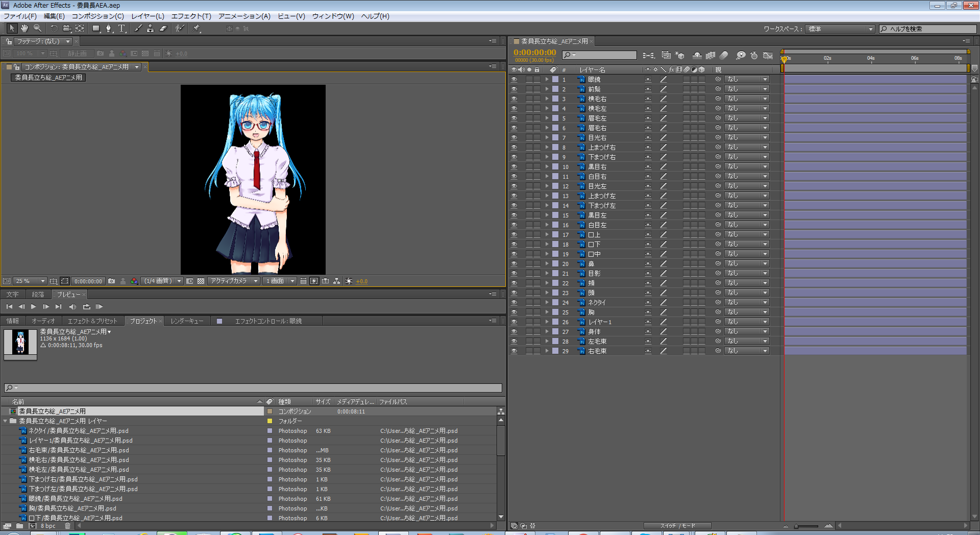Viewport: 980px width, 535px height.
Task: Select the Unified Camera tool
Action: coord(67,29)
